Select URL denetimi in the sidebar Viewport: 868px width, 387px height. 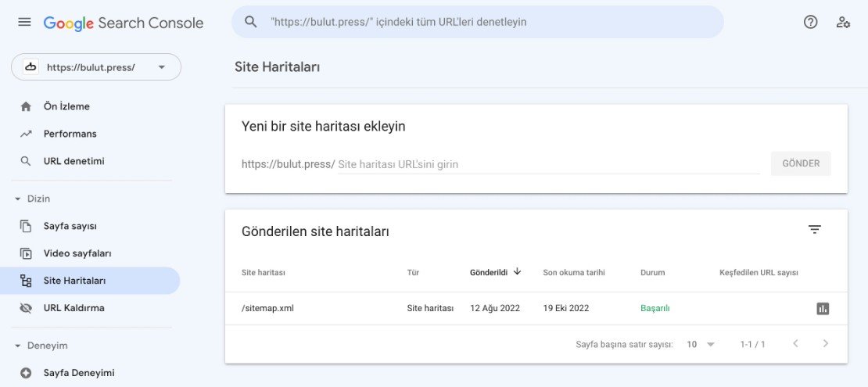(74, 161)
